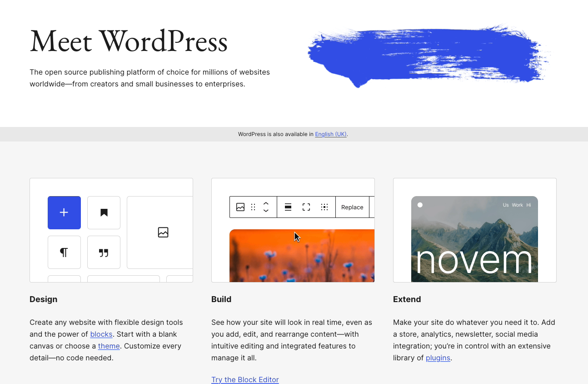Open the theme link in Design text
The height and width of the screenshot is (384, 588).
109,346
